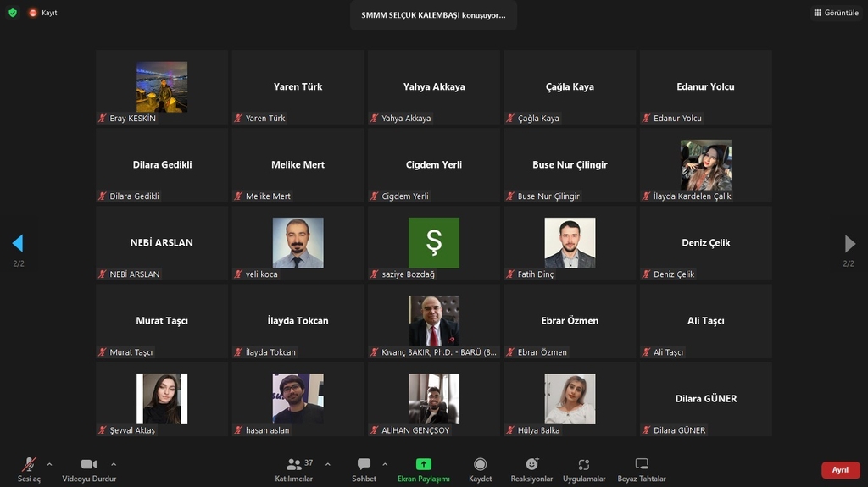Viewport: 868px width, 487px height.
Task: Expand audio options arrow next to Sesi aç
Action: click(49, 464)
